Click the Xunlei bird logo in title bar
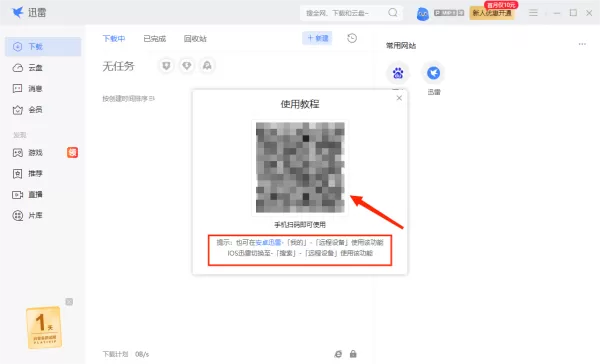Image resolution: width=600 pixels, height=364 pixels. [17, 13]
